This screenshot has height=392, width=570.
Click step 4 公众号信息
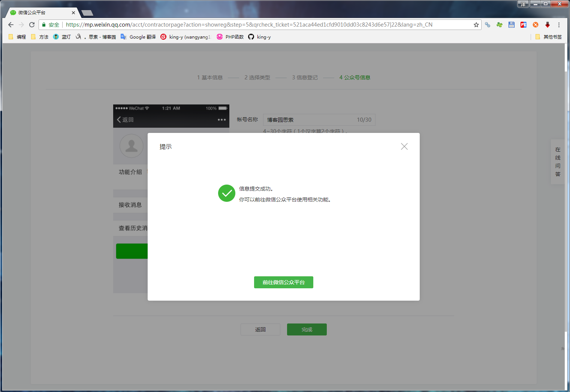[355, 78]
